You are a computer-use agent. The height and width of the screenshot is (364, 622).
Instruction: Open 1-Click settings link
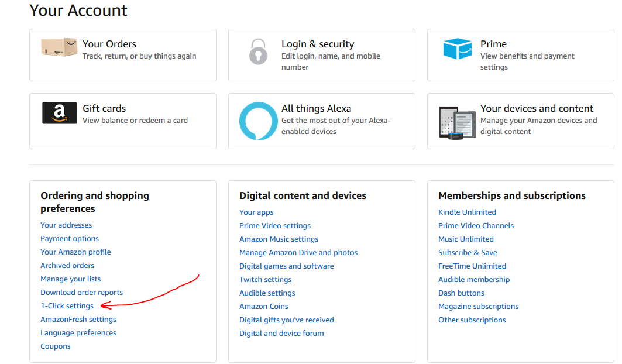pos(67,306)
